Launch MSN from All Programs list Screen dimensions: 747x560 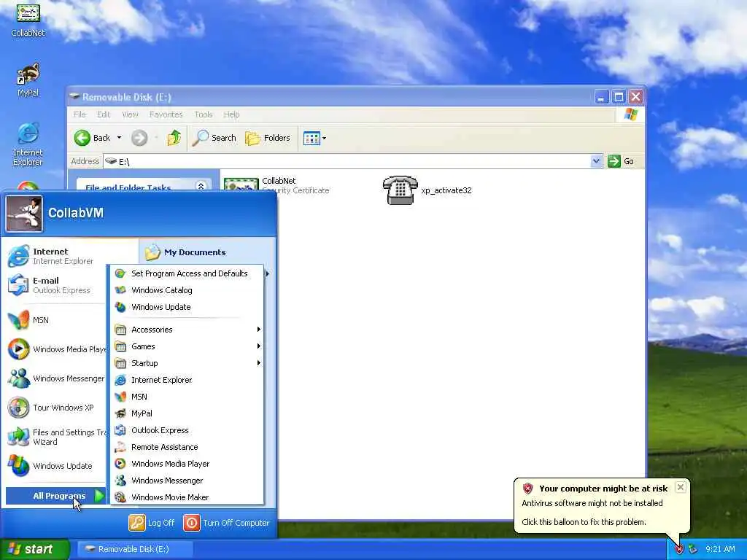(x=187, y=397)
